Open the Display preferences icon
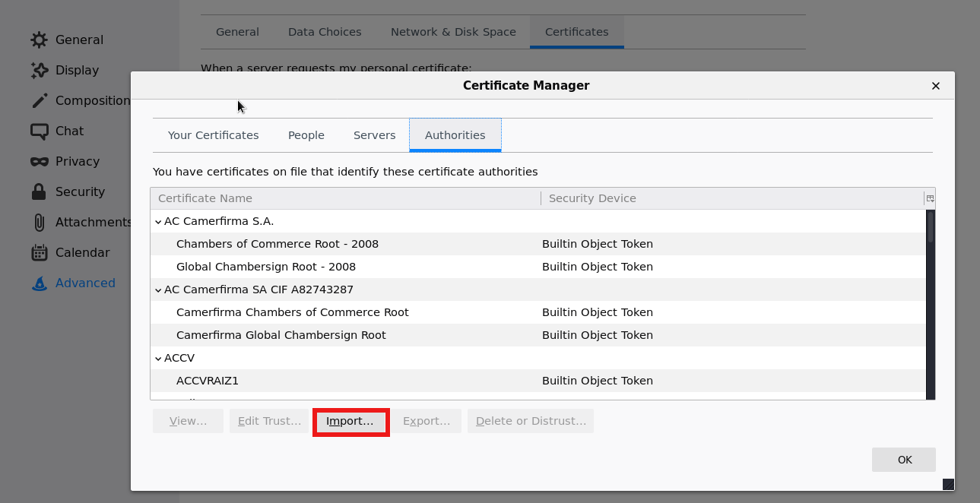 tap(39, 70)
